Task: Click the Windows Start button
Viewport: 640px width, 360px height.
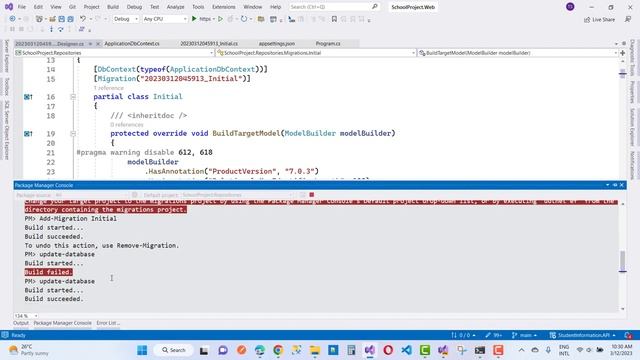Action: [142, 350]
